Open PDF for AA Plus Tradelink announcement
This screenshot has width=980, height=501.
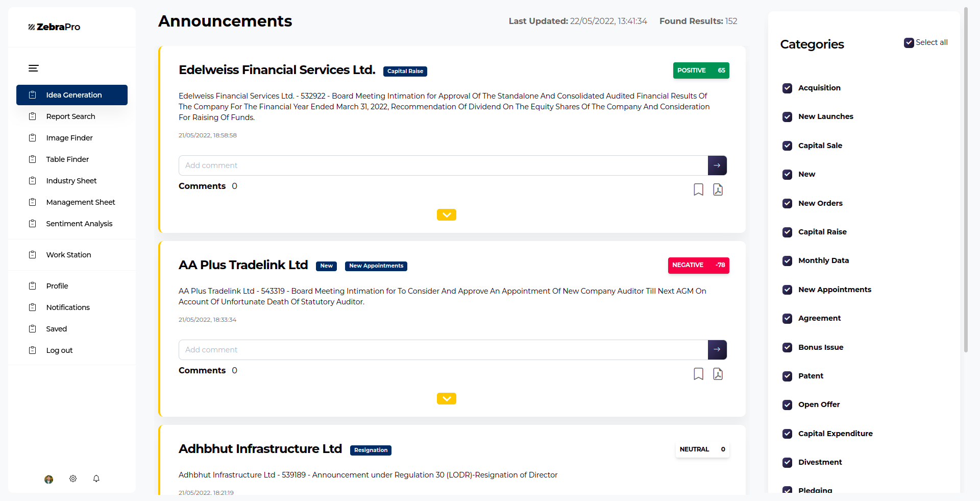(718, 374)
